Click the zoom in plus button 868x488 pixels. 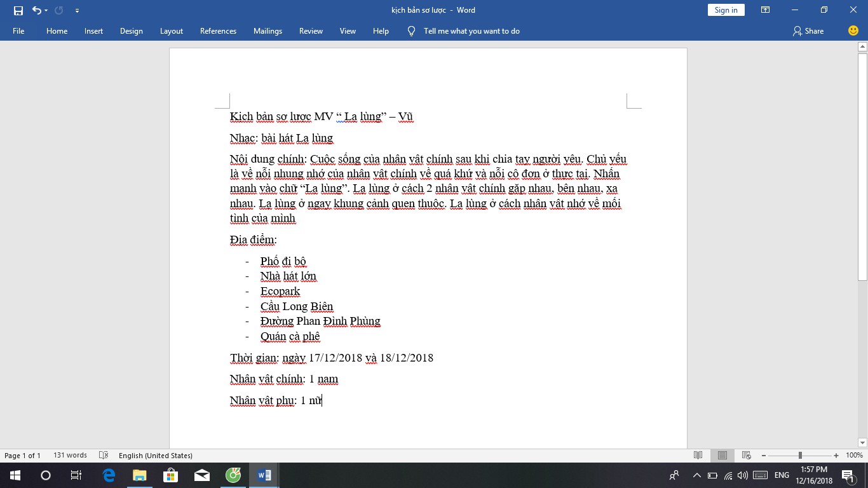(x=836, y=455)
